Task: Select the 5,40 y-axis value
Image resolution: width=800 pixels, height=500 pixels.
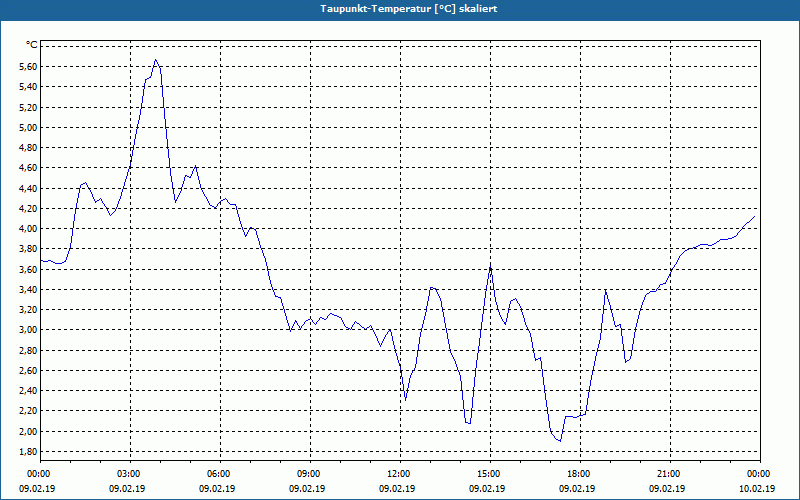Action: 29,87
